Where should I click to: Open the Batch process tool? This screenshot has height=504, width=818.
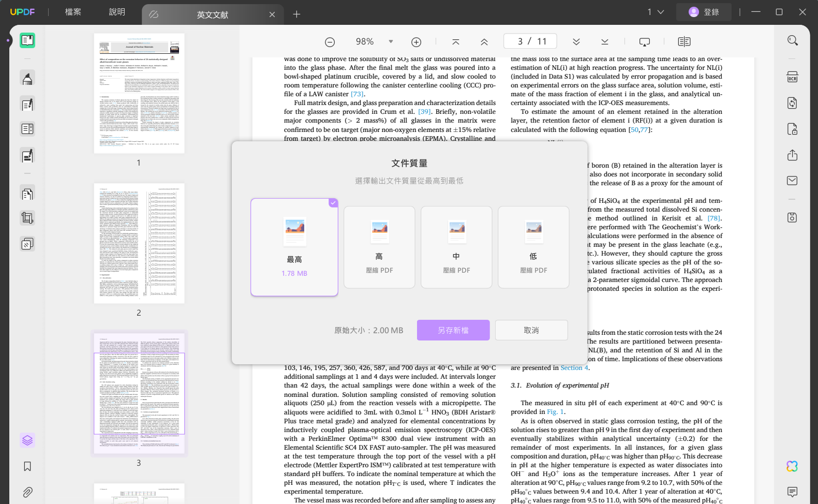pyautogui.click(x=27, y=244)
